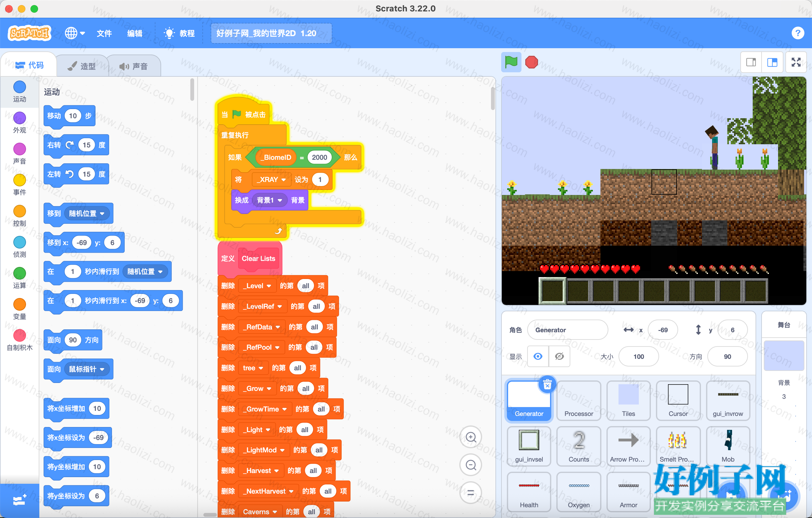Switch to small stage layout
Screen dimensions: 812x518
751,62
